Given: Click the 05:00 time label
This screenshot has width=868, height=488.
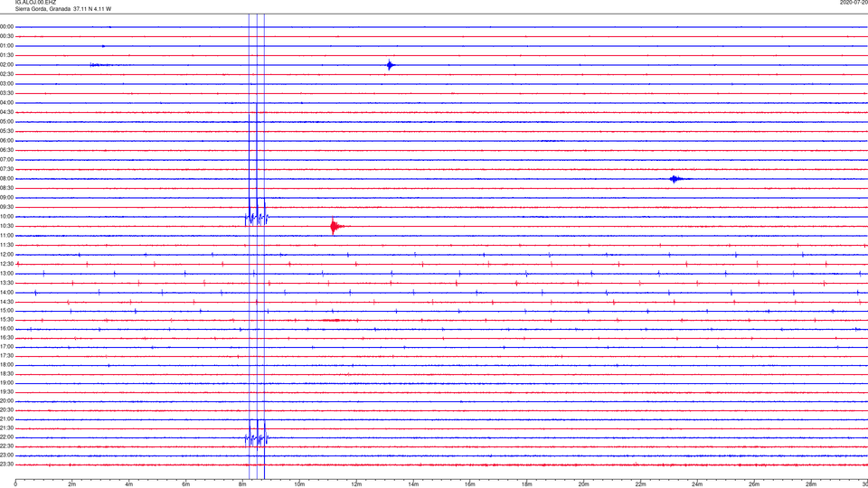Looking at the screenshot, I should pos(7,122).
